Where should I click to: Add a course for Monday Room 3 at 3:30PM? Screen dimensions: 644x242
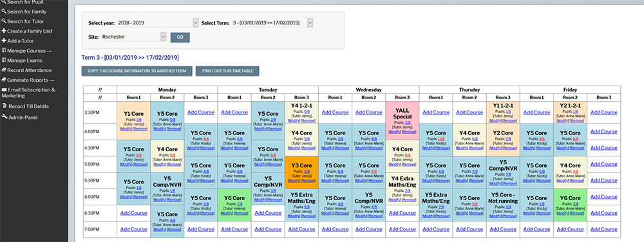tap(201, 113)
